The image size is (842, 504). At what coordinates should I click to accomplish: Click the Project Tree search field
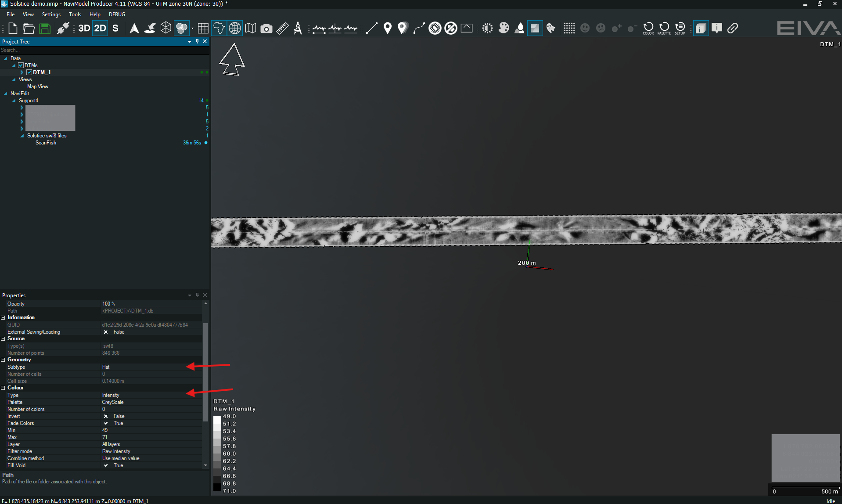click(104, 50)
